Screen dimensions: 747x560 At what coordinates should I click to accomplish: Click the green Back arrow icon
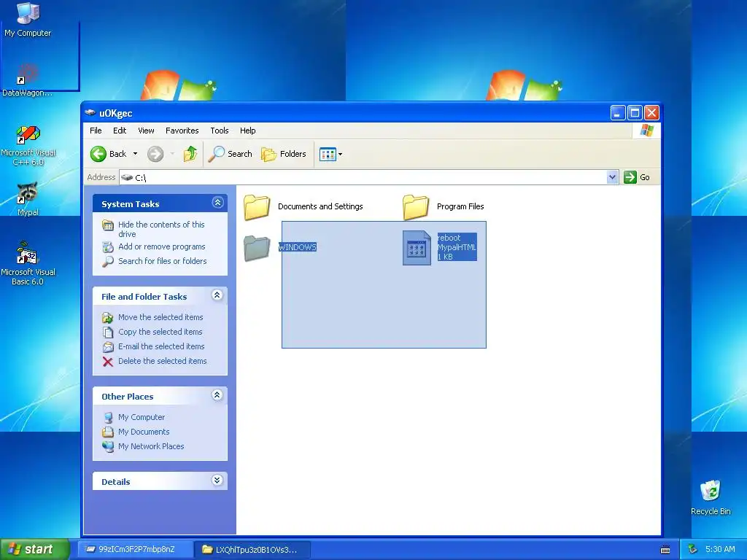coord(98,154)
